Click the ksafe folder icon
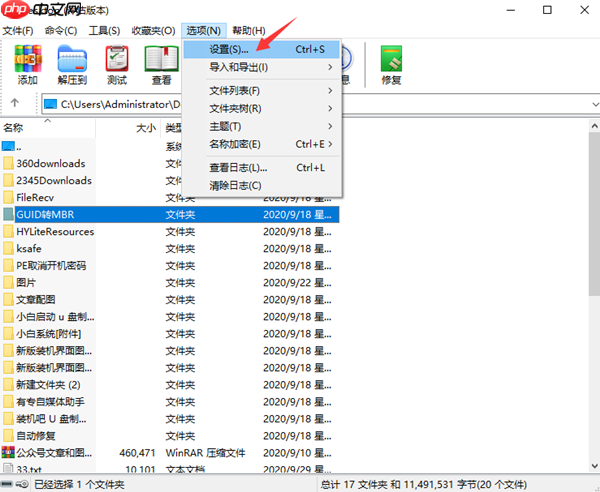The image size is (600, 492). tap(8, 249)
